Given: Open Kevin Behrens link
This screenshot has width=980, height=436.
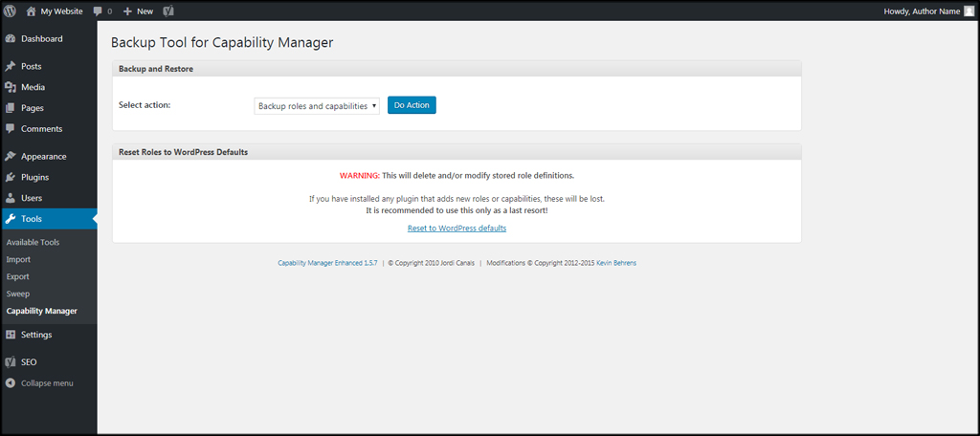Looking at the screenshot, I should coord(616,263).
